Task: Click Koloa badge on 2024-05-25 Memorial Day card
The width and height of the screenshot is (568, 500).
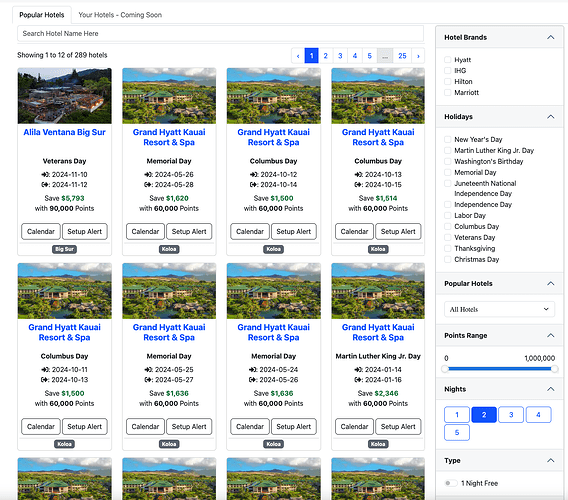Action: click(169, 444)
